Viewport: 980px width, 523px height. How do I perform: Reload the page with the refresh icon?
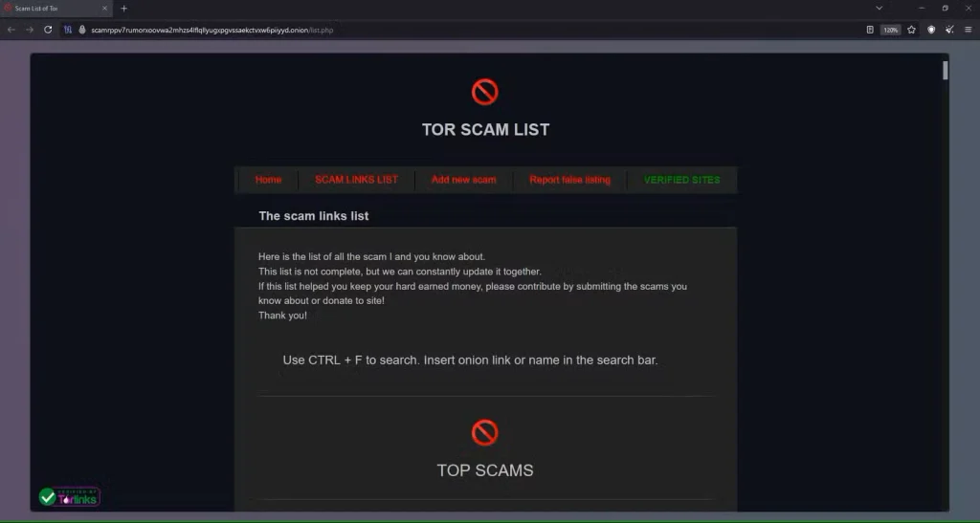(48, 30)
